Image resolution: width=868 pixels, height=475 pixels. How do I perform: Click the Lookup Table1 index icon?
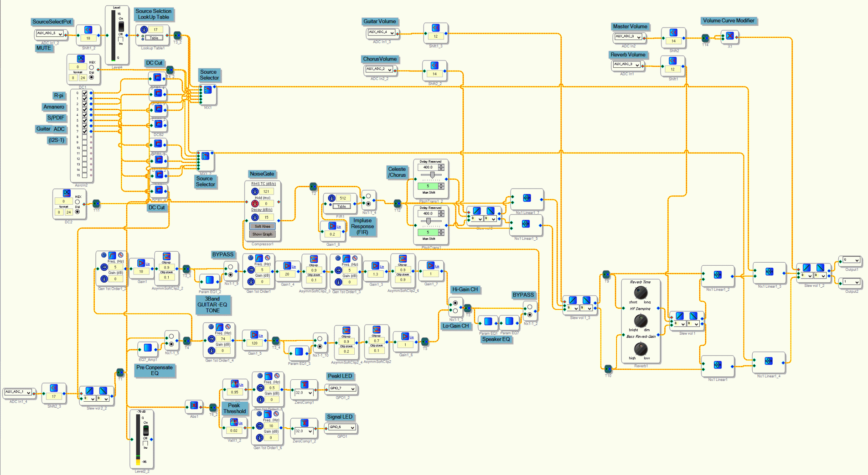[144, 30]
